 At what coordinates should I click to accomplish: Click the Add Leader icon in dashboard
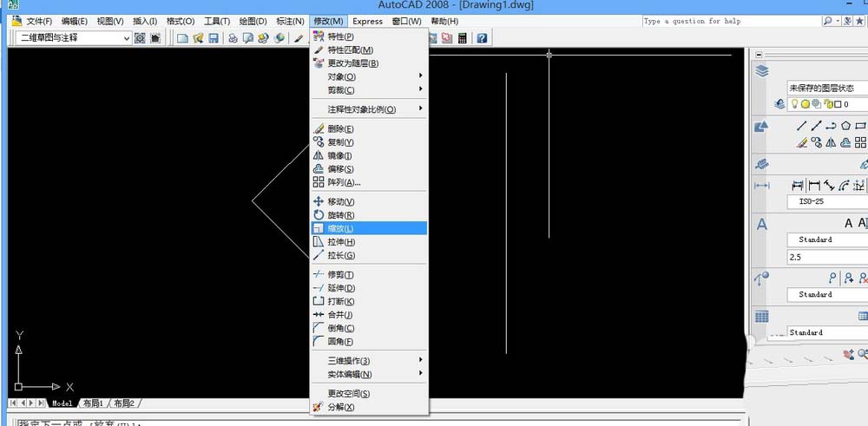(x=849, y=279)
